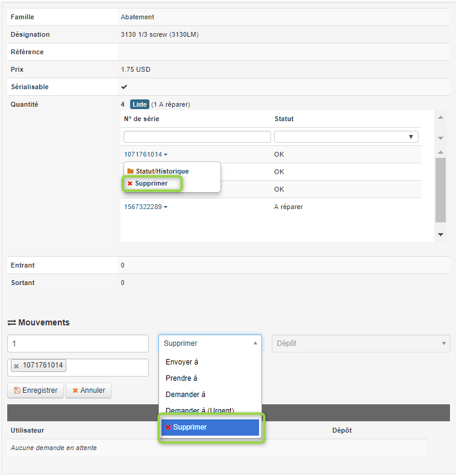
Task: Click the Entrant label
Action: click(x=23, y=265)
